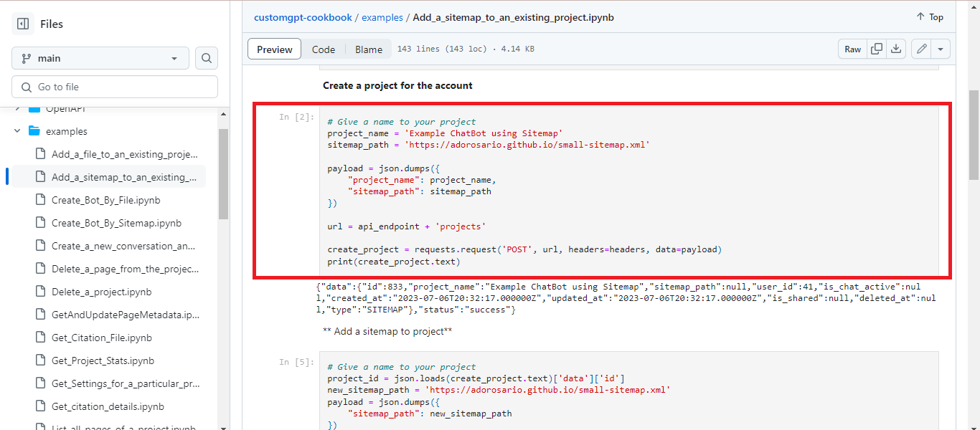Viewport: 980px width, 430px height.
Task: Click the Top link to scroll up
Action: pos(929,16)
